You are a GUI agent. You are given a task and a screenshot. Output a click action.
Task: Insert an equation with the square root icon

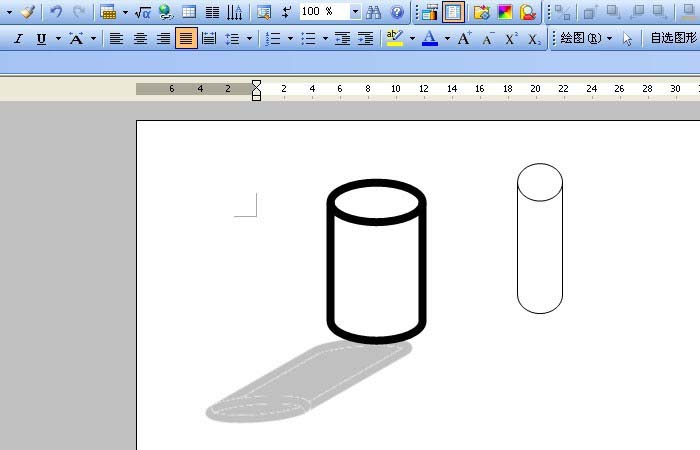click(x=143, y=12)
